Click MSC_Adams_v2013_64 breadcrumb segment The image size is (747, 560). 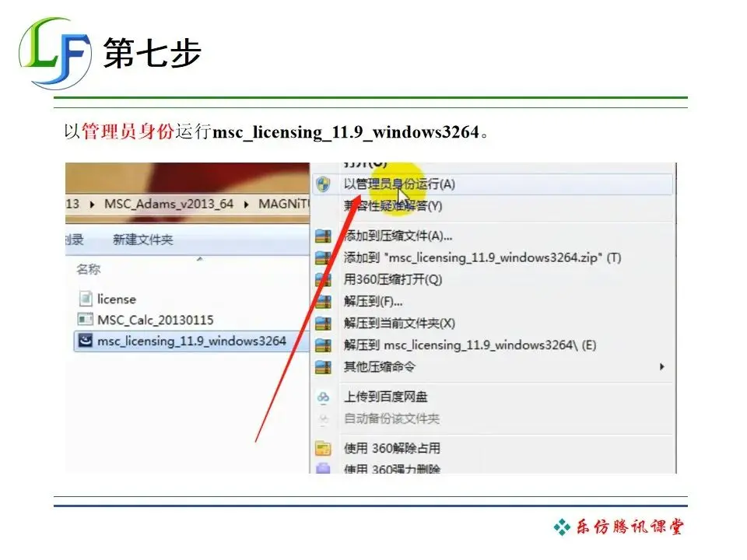click(169, 204)
